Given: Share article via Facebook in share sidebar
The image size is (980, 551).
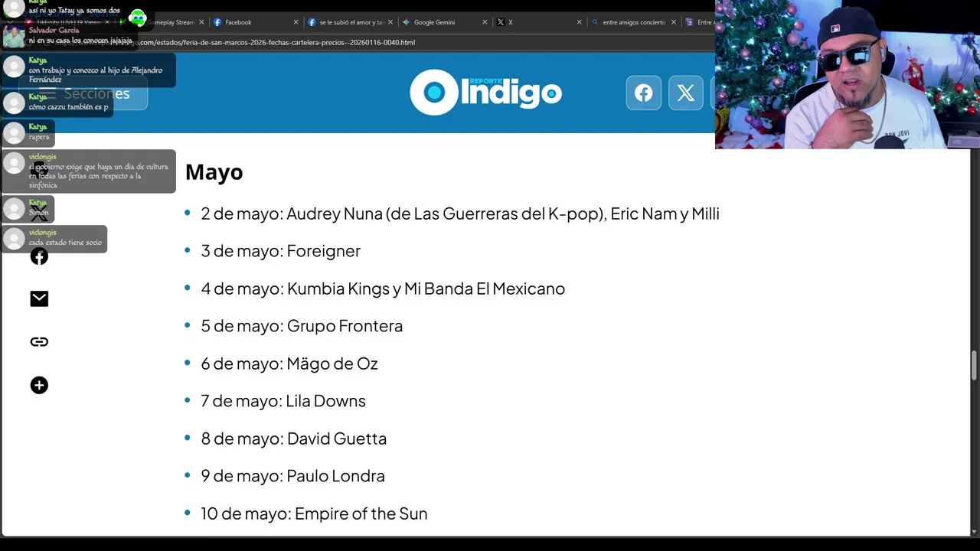Looking at the screenshot, I should [x=39, y=256].
